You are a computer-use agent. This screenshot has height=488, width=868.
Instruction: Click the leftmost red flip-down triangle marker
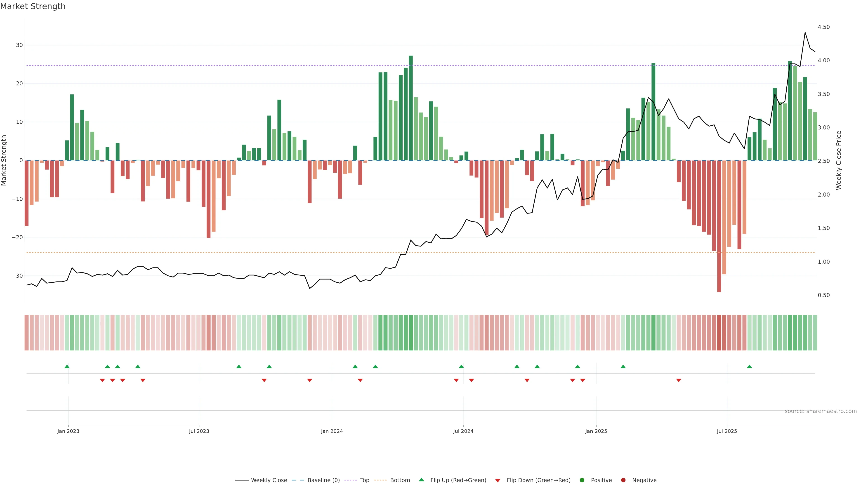(102, 380)
